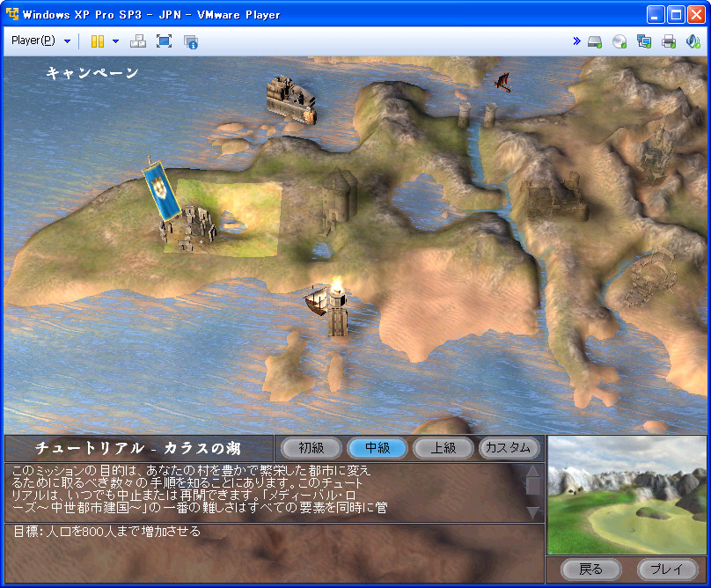Click the network adapter device icon

click(644, 41)
